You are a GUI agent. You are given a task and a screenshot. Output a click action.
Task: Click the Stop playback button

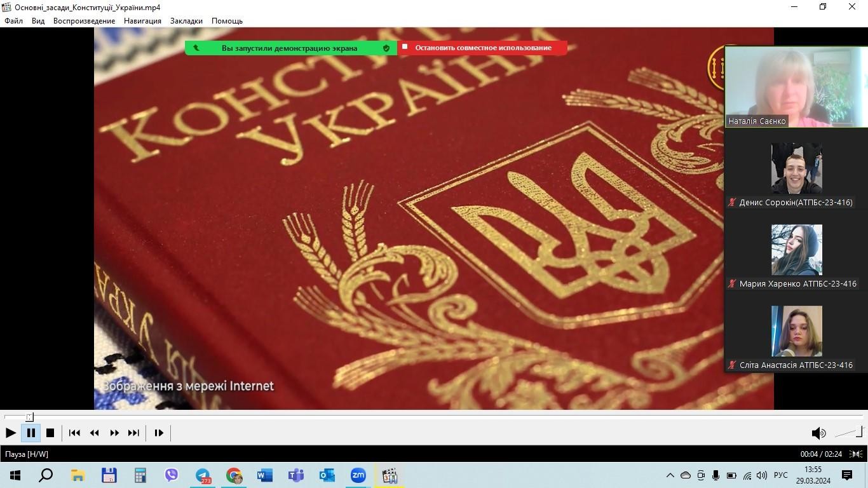[50, 433]
